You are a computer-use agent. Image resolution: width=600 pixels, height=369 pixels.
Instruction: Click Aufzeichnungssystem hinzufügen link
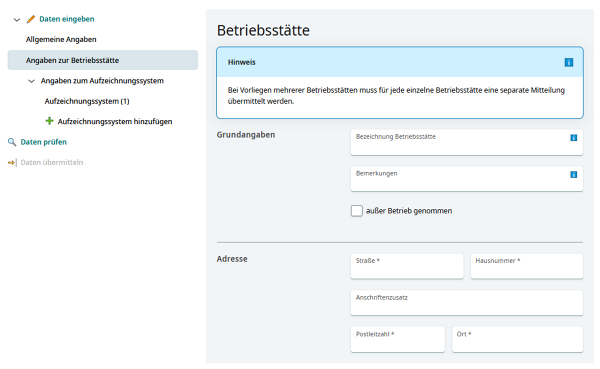pos(115,122)
